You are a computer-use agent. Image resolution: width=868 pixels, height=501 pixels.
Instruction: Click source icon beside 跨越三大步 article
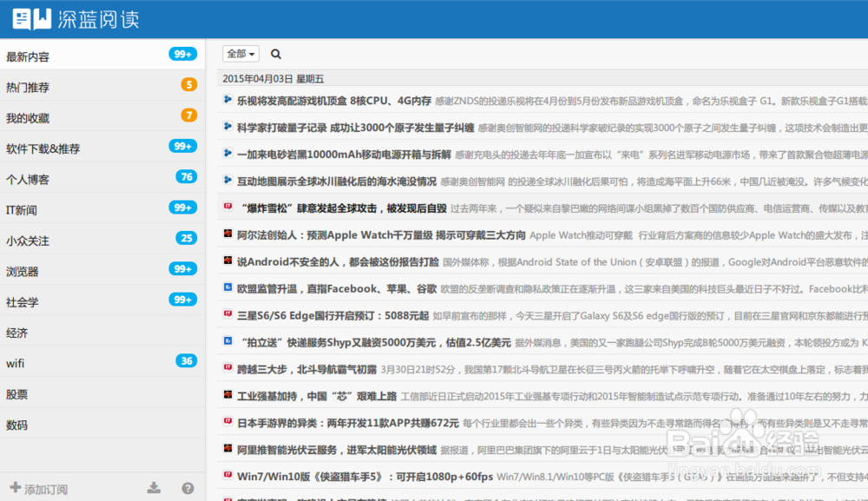227,367
